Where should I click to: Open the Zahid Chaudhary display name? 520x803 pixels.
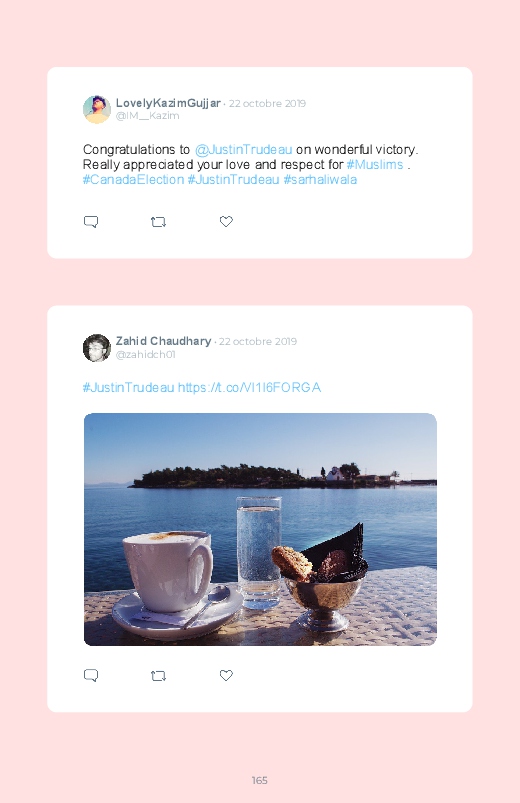(163, 341)
